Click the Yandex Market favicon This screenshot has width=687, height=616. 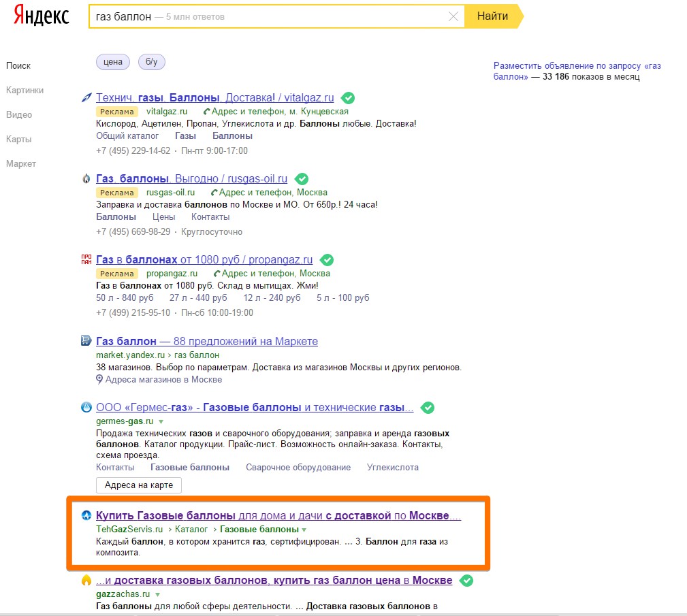(x=86, y=340)
